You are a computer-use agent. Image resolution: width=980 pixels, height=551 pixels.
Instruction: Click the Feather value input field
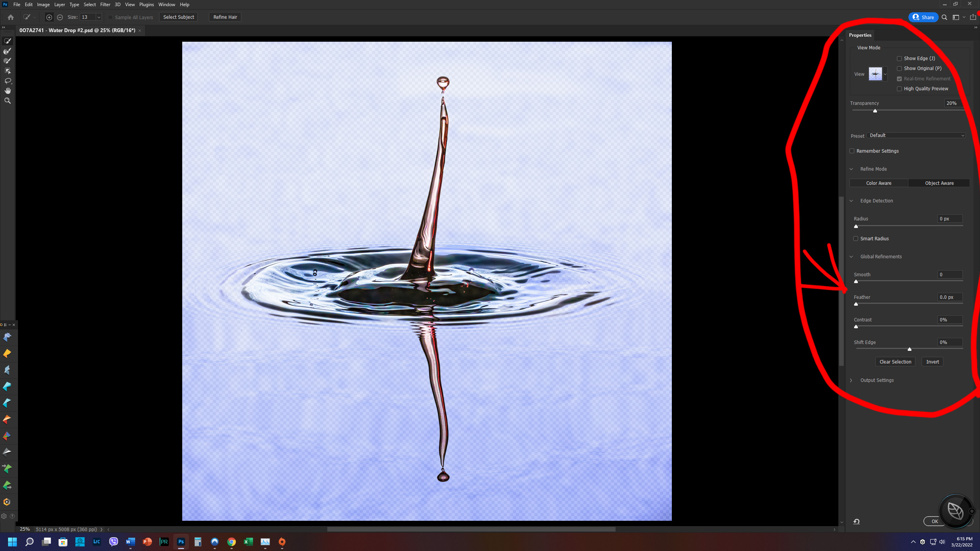[x=949, y=297]
